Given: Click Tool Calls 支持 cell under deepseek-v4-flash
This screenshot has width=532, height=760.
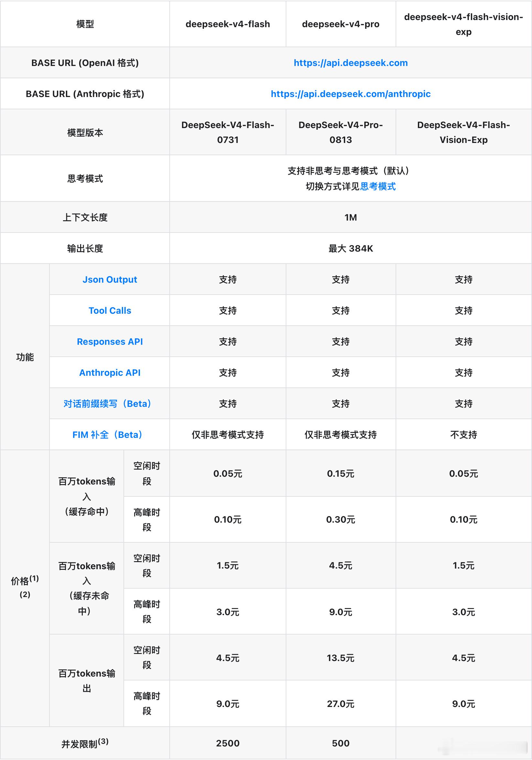Looking at the screenshot, I should [228, 310].
